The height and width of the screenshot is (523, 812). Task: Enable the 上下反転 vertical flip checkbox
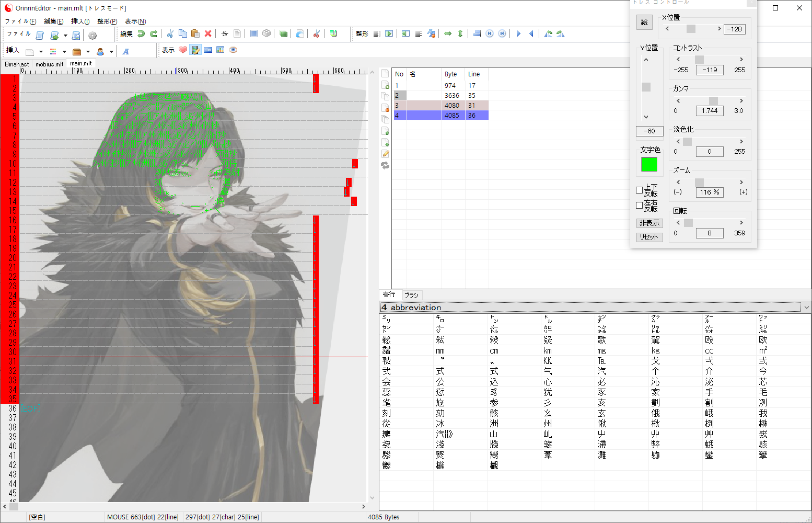(639, 190)
